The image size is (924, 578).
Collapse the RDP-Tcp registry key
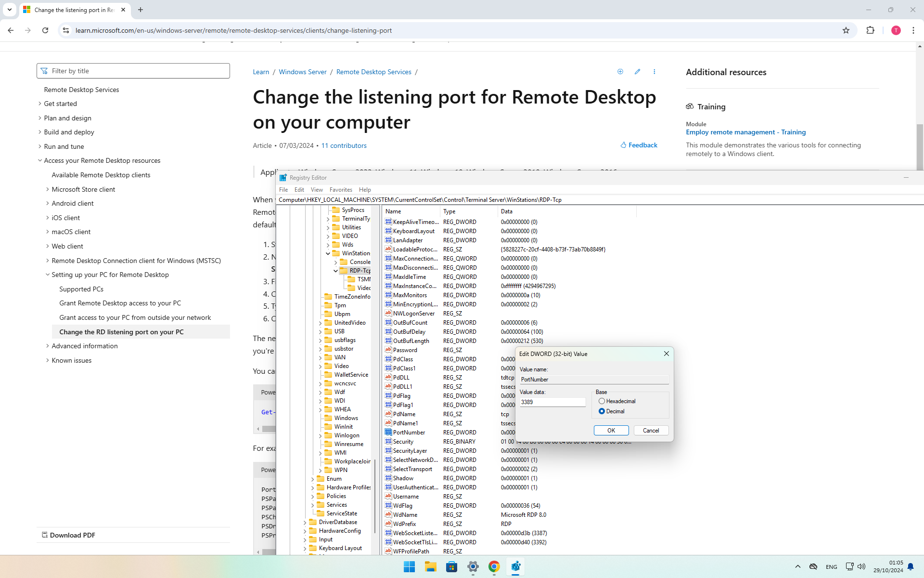pos(336,271)
